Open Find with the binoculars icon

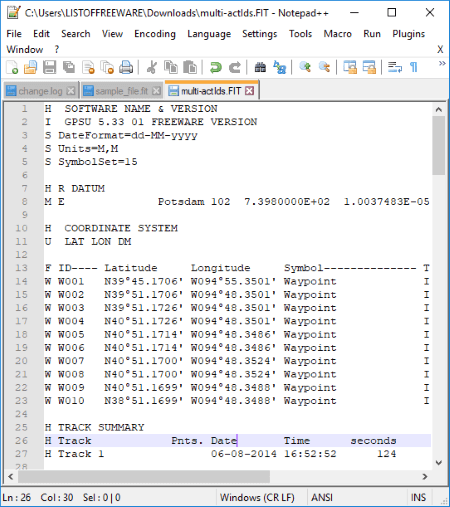tap(260, 67)
